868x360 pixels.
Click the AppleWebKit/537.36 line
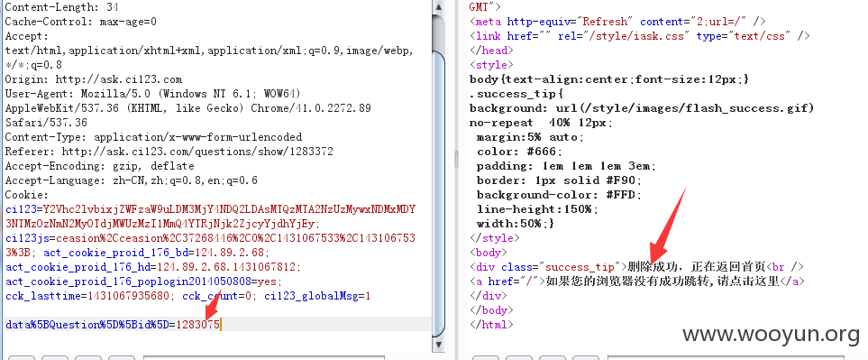pos(188,108)
